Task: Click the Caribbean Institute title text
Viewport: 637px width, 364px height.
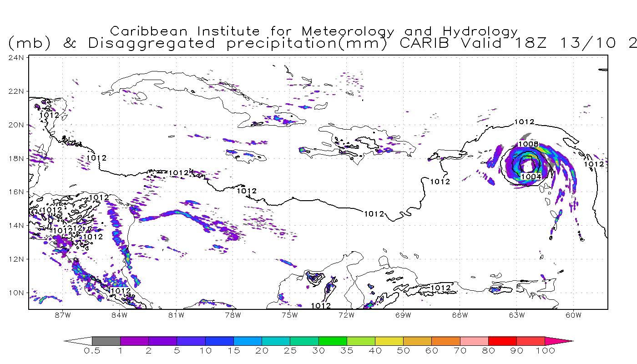Action: 314,31
